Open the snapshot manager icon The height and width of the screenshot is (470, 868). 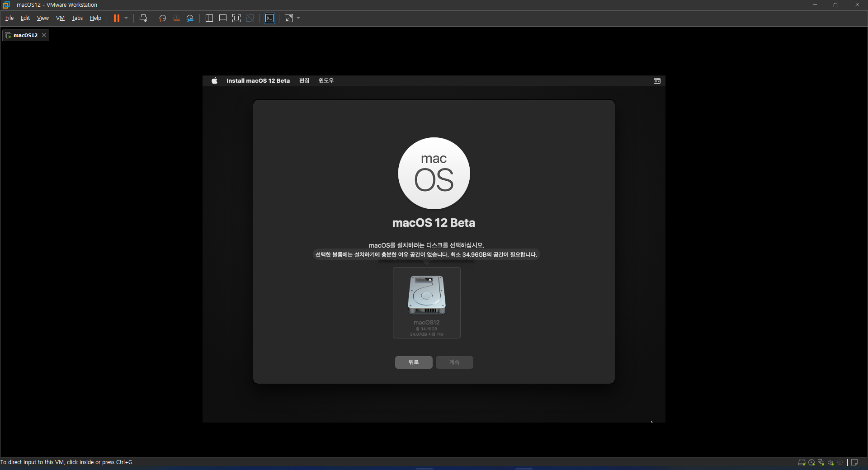(x=190, y=18)
